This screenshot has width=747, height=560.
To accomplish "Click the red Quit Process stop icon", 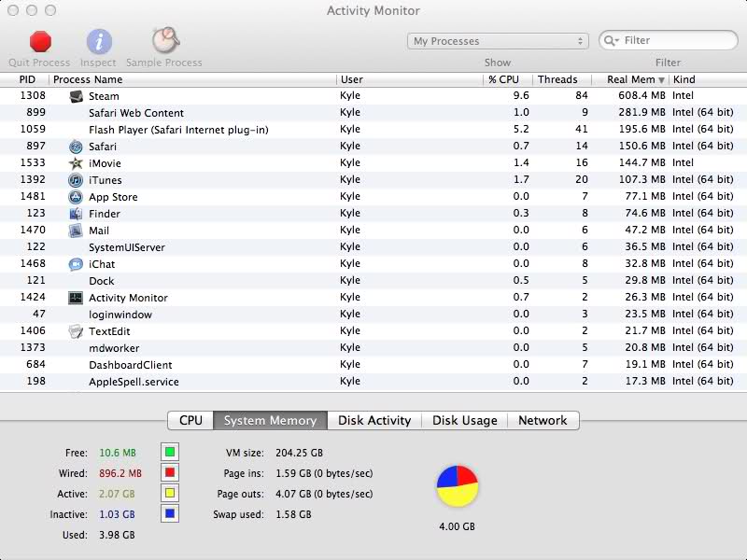I will click(40, 41).
